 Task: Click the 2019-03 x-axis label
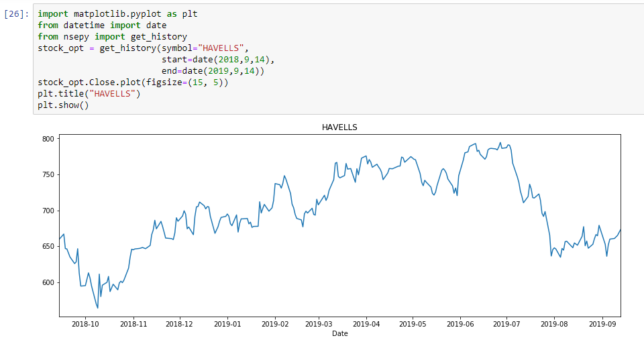319,324
